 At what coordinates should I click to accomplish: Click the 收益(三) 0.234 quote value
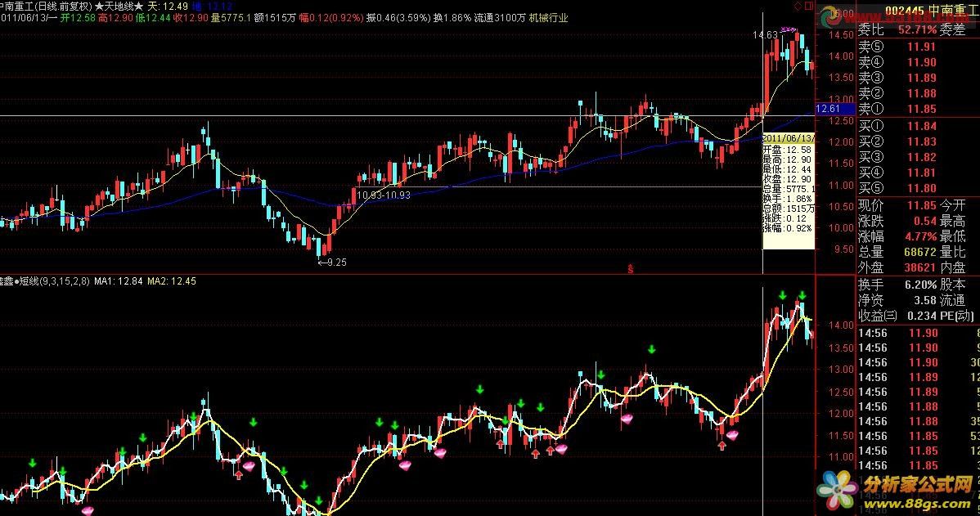[922, 316]
